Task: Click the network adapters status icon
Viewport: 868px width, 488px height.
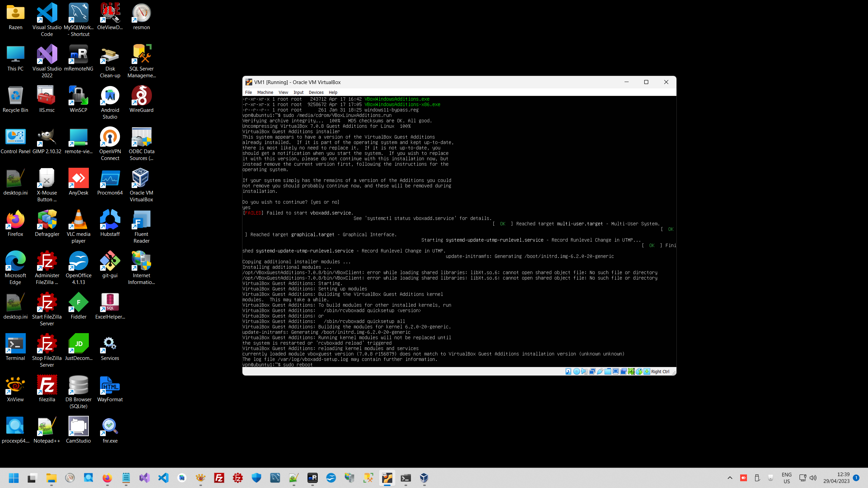Action: pyautogui.click(x=592, y=371)
